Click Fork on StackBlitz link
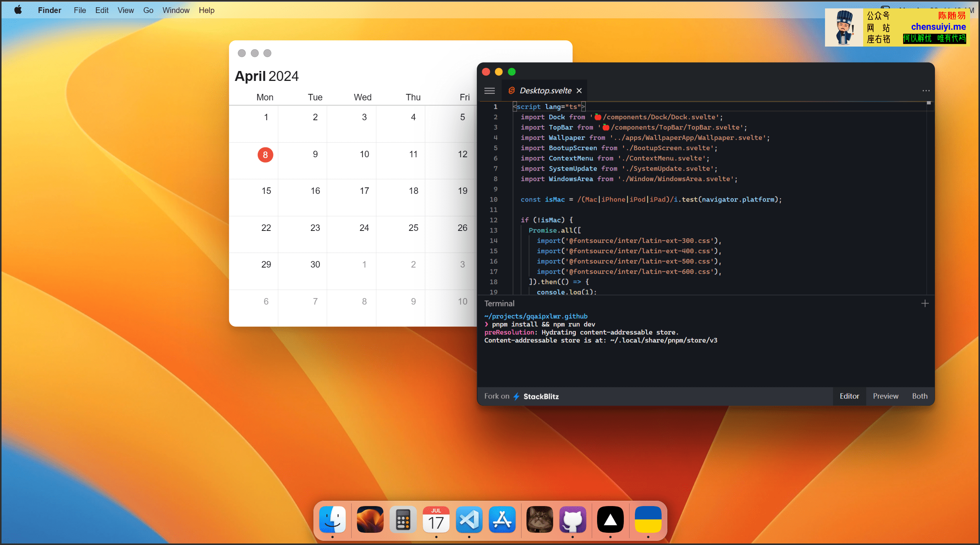 tap(523, 396)
